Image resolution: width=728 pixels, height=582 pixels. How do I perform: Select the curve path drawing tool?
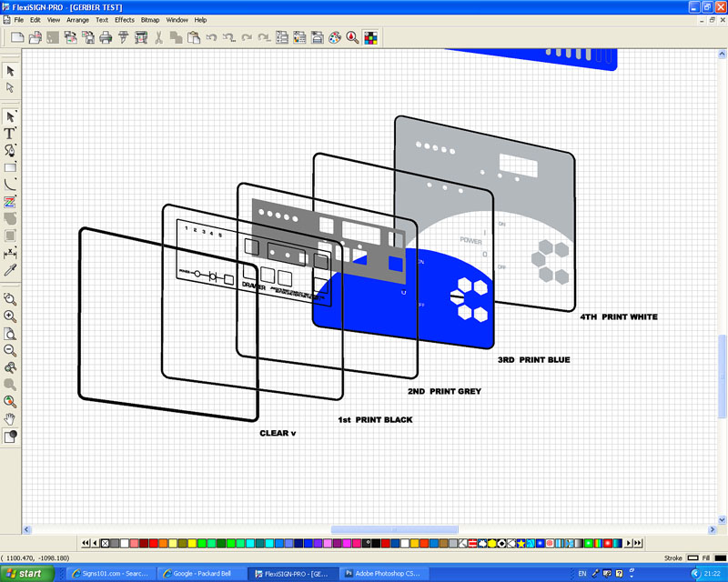[10, 185]
